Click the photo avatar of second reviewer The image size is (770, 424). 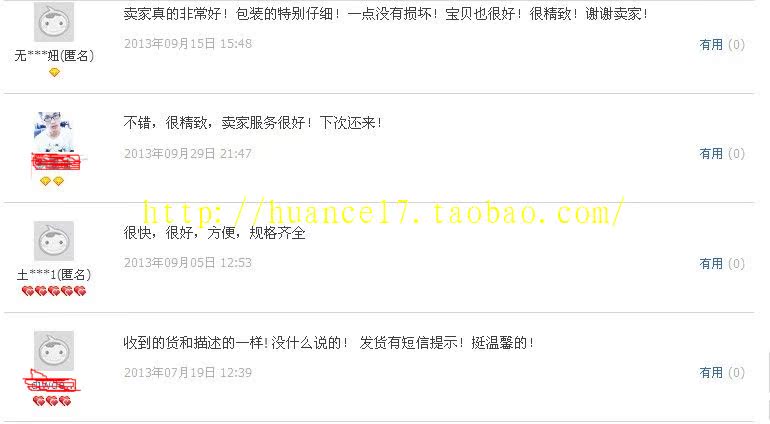click(x=54, y=132)
